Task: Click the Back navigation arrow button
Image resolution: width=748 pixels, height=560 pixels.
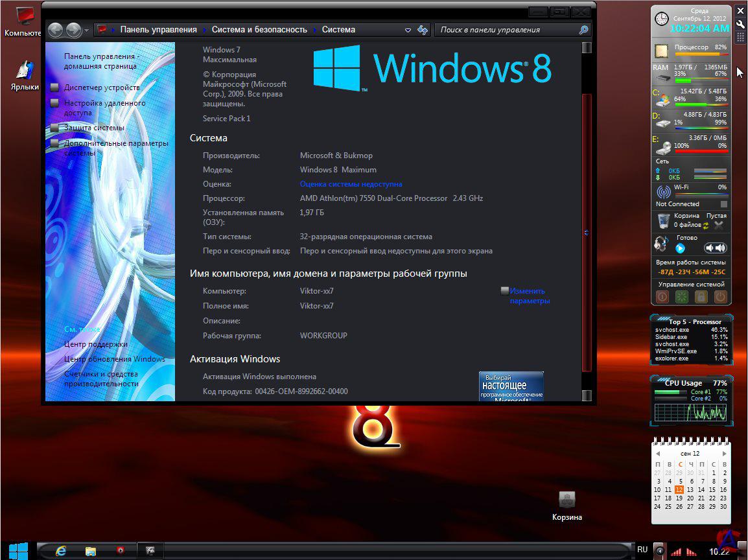Action: (x=55, y=30)
